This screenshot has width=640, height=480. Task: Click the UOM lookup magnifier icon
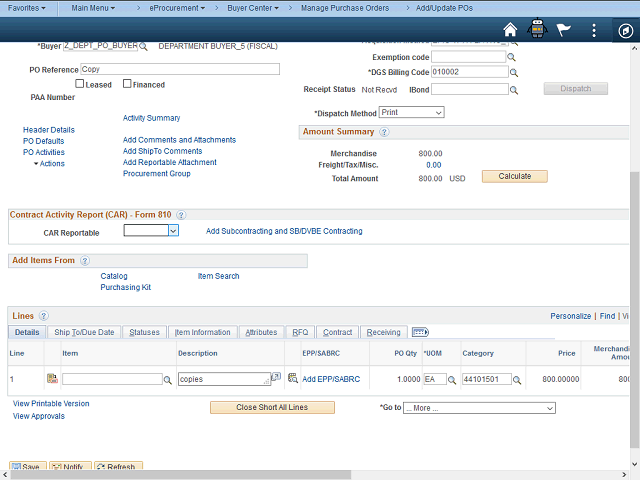click(452, 380)
